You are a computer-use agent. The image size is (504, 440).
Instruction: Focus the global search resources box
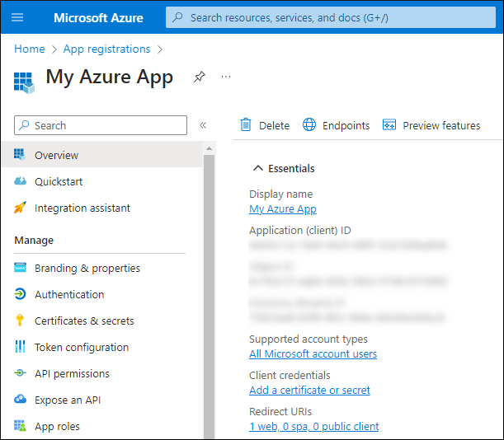[x=331, y=17]
